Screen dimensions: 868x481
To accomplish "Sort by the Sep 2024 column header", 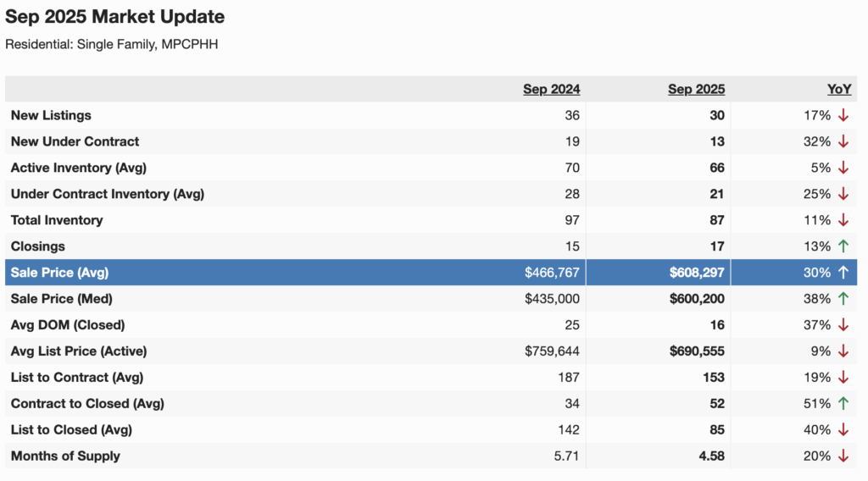I will 551,89.
